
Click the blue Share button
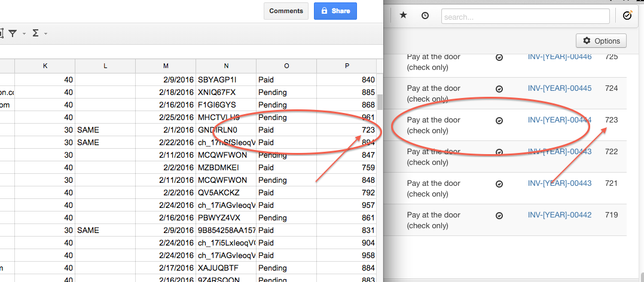click(x=335, y=11)
